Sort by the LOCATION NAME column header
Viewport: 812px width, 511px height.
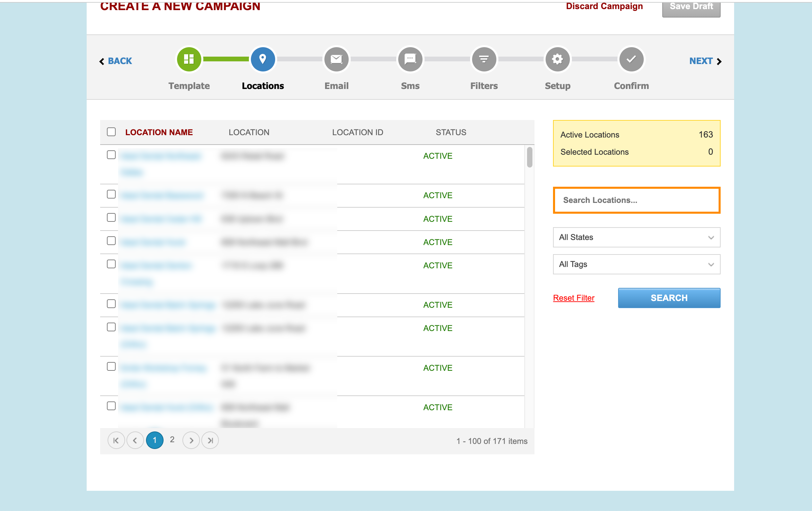point(159,132)
